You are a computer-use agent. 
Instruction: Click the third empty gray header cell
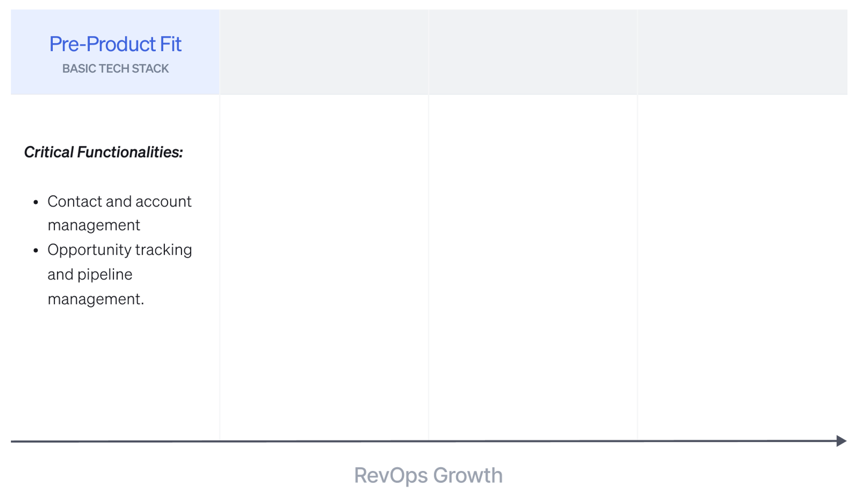533,51
